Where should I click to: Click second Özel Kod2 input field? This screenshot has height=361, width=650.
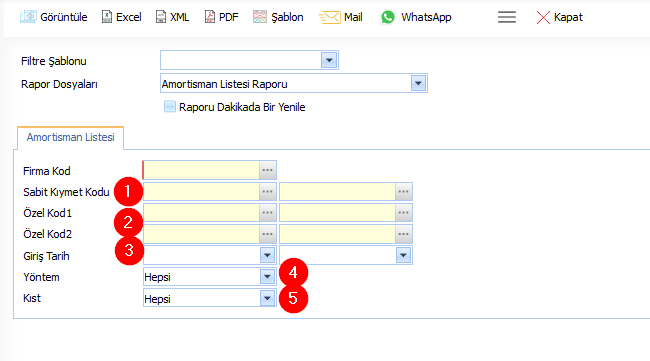(x=337, y=234)
